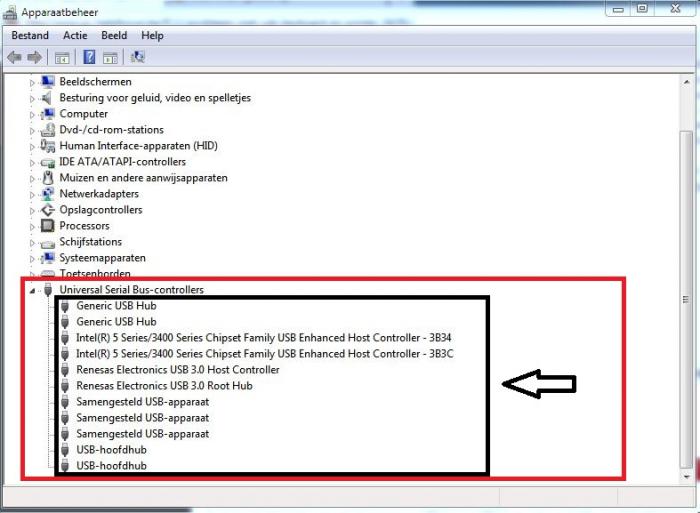700x513 pixels.
Task: Toggle the console tree pane icon
Action: [62, 58]
